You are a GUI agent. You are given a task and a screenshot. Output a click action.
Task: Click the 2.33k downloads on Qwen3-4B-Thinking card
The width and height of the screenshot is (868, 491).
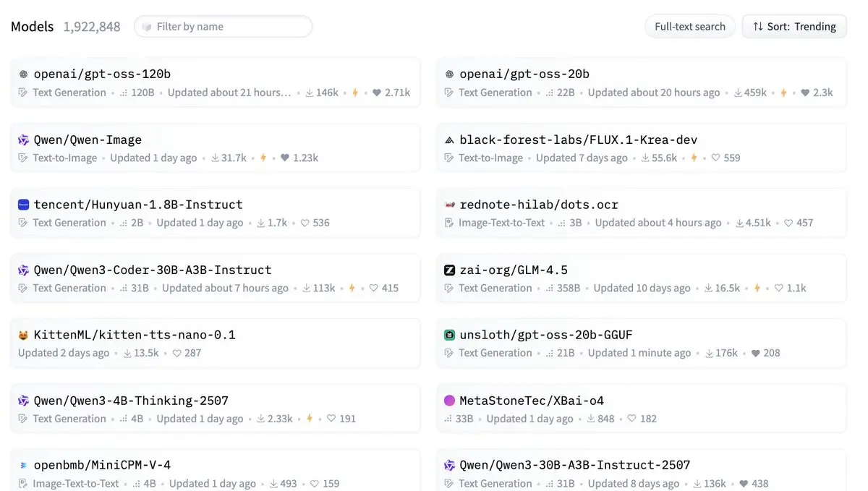point(280,419)
